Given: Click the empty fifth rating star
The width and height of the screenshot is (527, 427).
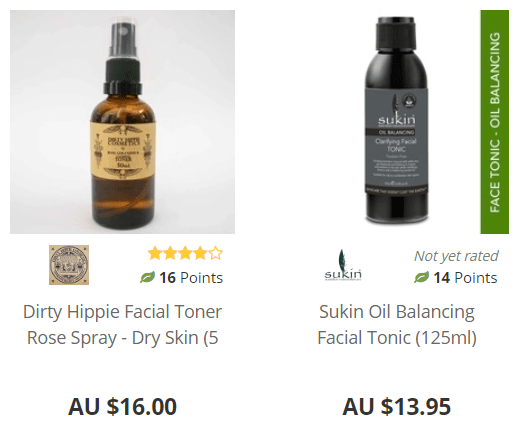Looking at the screenshot, I should 216,253.
